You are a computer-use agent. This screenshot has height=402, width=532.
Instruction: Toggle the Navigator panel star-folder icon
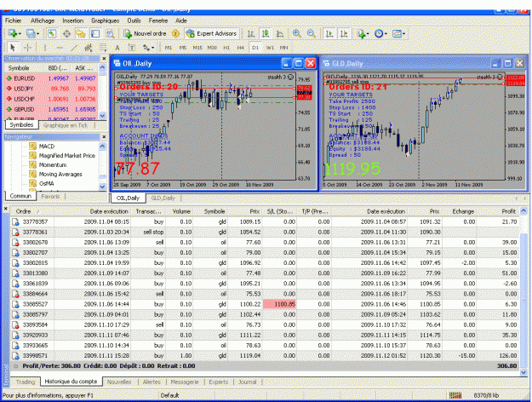(x=81, y=33)
